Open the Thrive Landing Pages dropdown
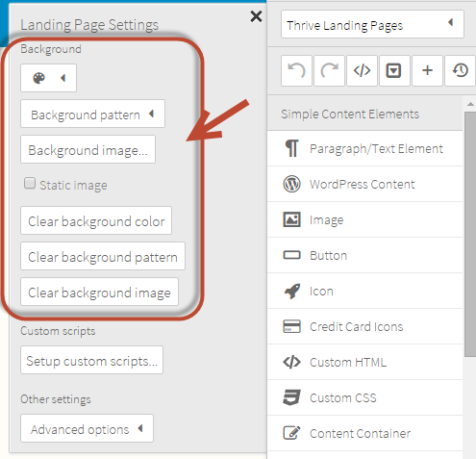 click(372, 24)
